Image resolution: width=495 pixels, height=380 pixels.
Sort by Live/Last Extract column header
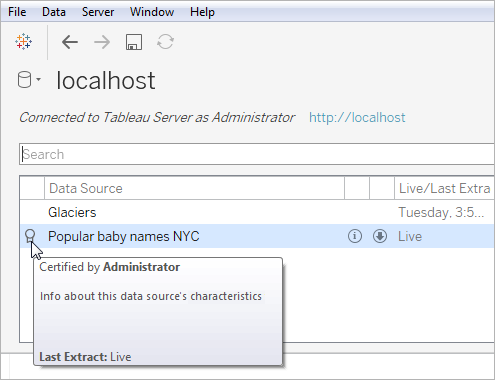tap(444, 188)
